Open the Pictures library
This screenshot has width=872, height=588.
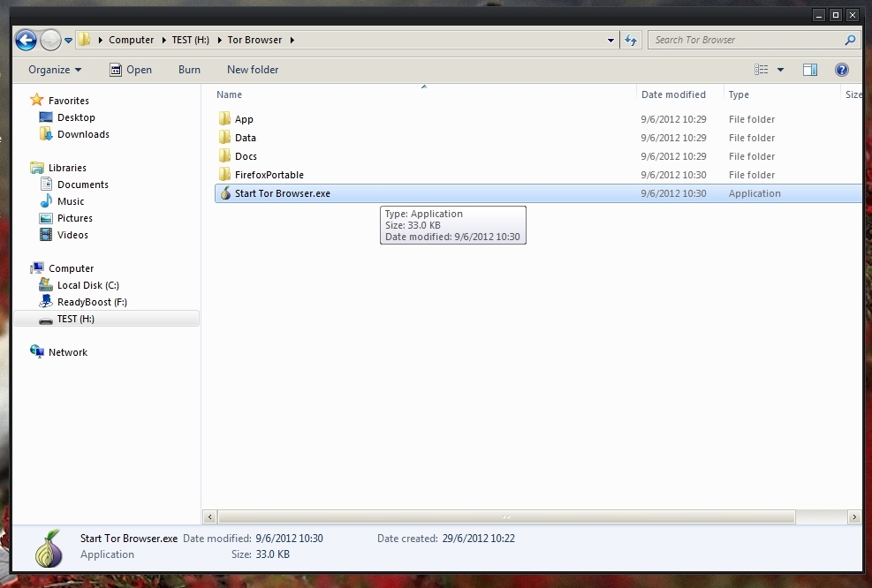pos(74,218)
